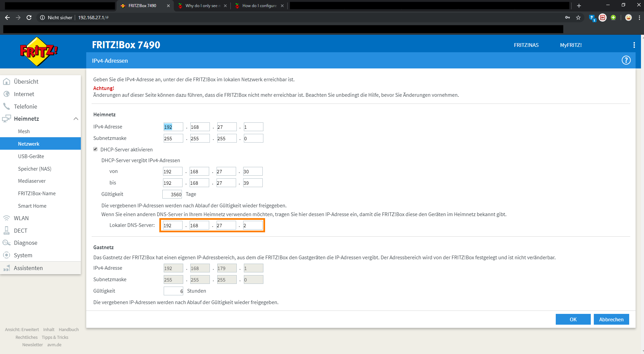Open the help question mark icon
644x354 pixels.
pos(626,60)
